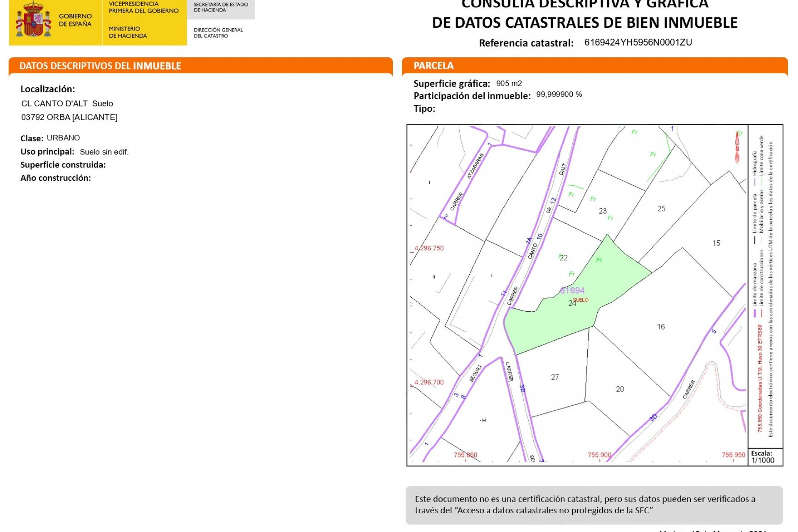Click the grey non-certification disclaimer box
The width and height of the screenshot is (798, 532).
[x=594, y=505]
